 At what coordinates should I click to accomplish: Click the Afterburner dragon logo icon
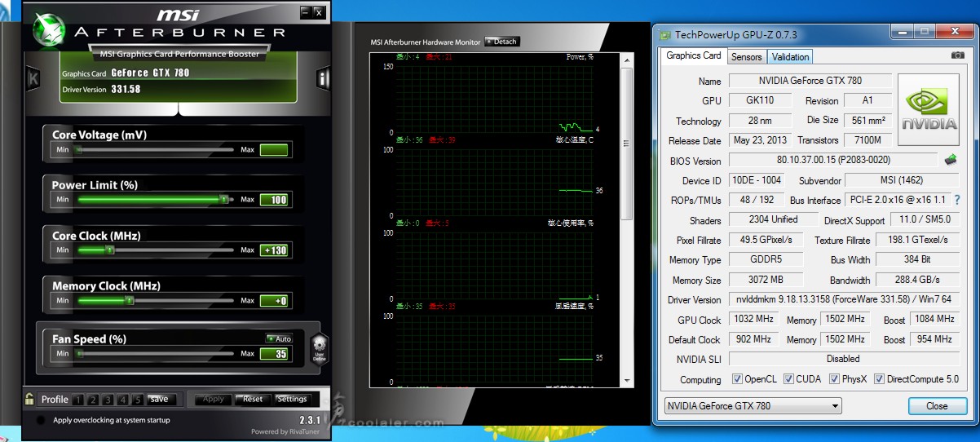tap(49, 30)
